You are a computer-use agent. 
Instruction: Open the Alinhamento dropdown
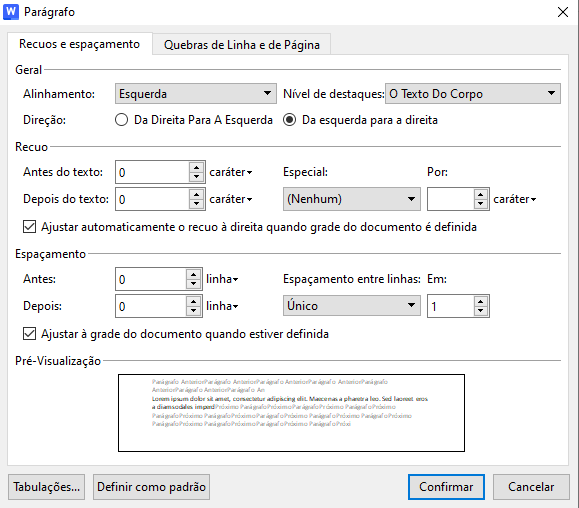196,94
